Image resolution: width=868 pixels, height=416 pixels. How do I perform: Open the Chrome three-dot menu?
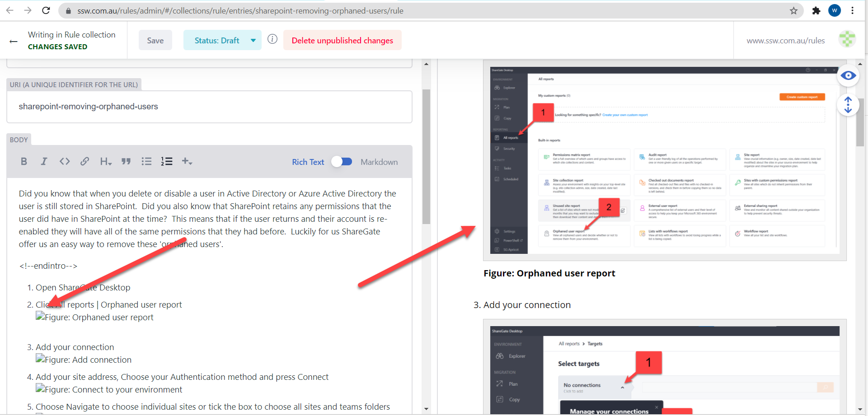852,10
